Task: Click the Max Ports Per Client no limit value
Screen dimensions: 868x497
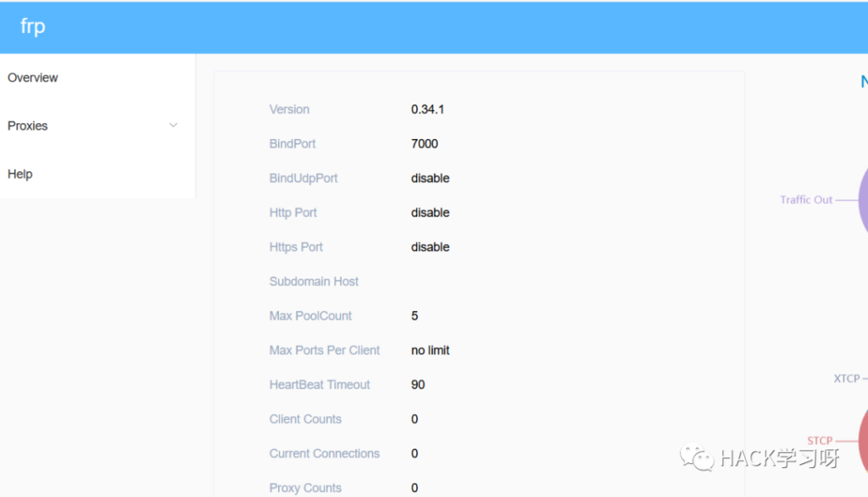Action: pyautogui.click(x=431, y=350)
